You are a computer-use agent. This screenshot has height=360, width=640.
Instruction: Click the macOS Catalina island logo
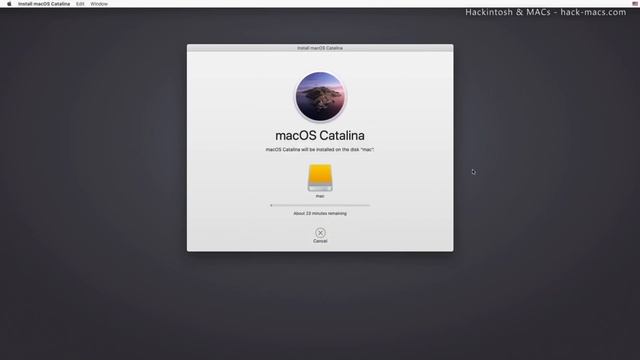(x=320, y=96)
